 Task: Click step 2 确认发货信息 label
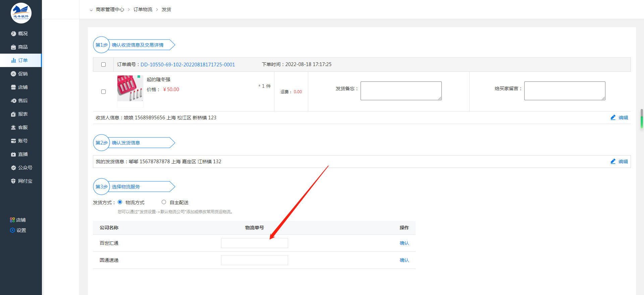[126, 143]
